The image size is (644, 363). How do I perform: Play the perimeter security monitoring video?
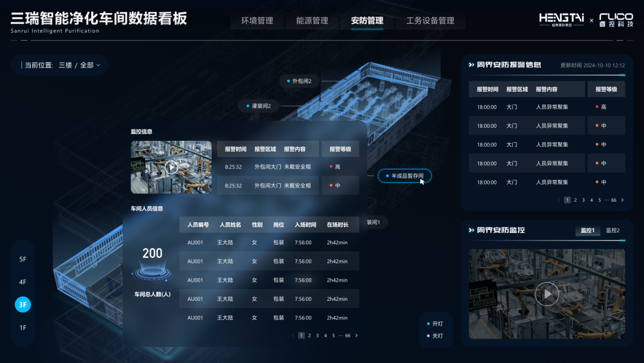(547, 293)
